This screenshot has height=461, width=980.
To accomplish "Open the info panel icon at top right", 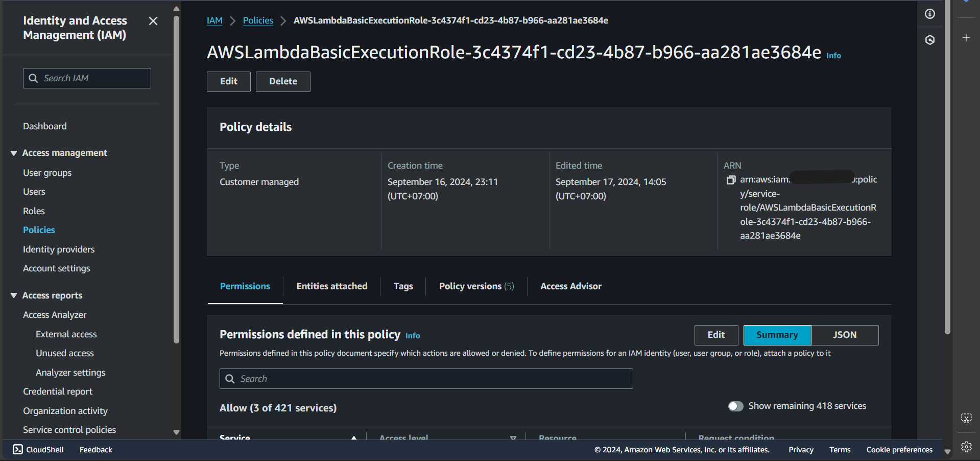I will pyautogui.click(x=929, y=14).
